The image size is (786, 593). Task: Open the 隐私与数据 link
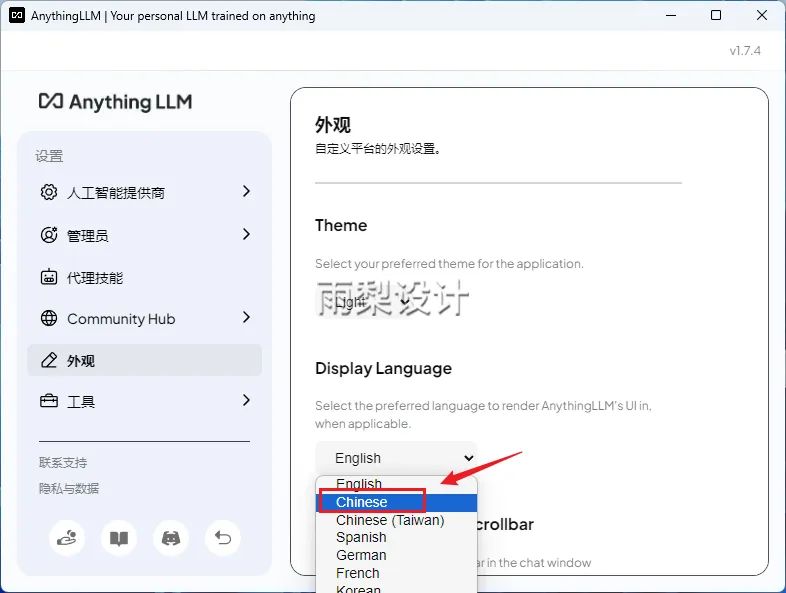pos(69,488)
